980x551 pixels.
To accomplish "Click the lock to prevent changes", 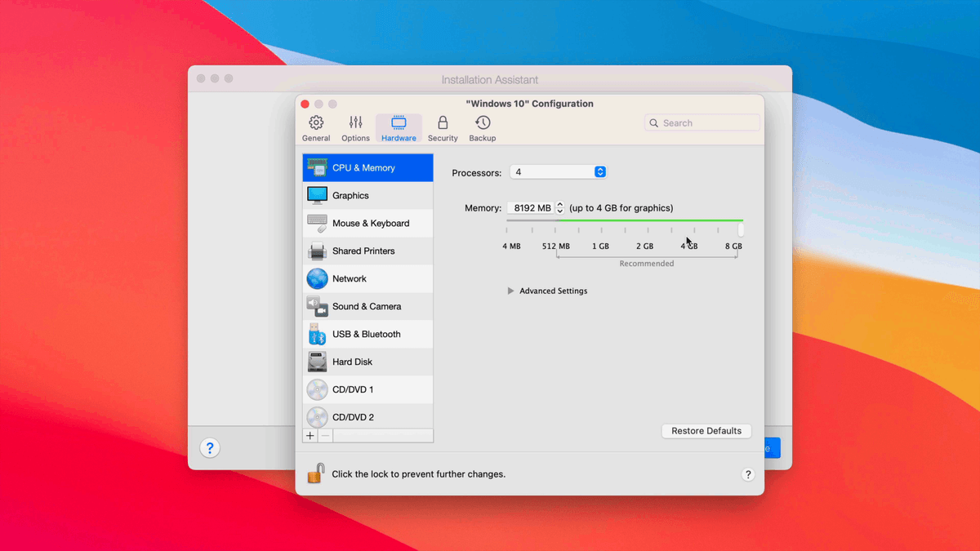I will point(315,473).
